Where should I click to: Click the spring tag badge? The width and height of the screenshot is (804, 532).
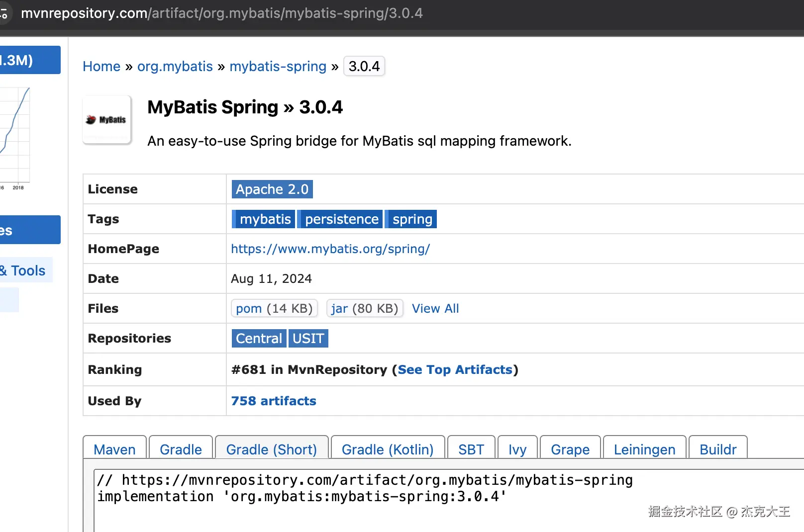412,219
